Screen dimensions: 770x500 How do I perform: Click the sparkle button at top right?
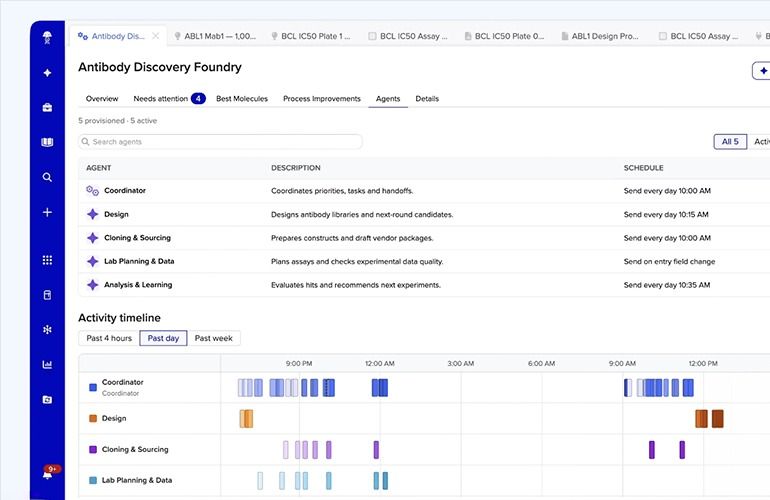coord(763,71)
